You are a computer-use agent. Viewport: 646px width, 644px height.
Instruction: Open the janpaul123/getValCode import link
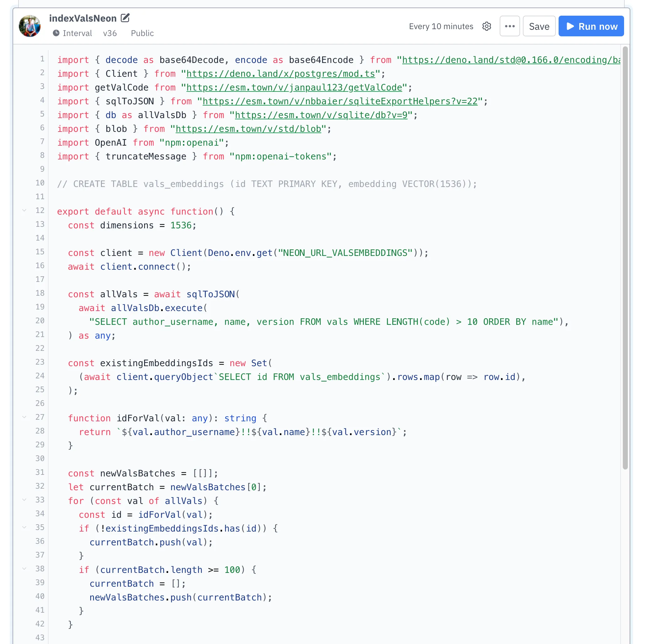pyautogui.click(x=294, y=88)
